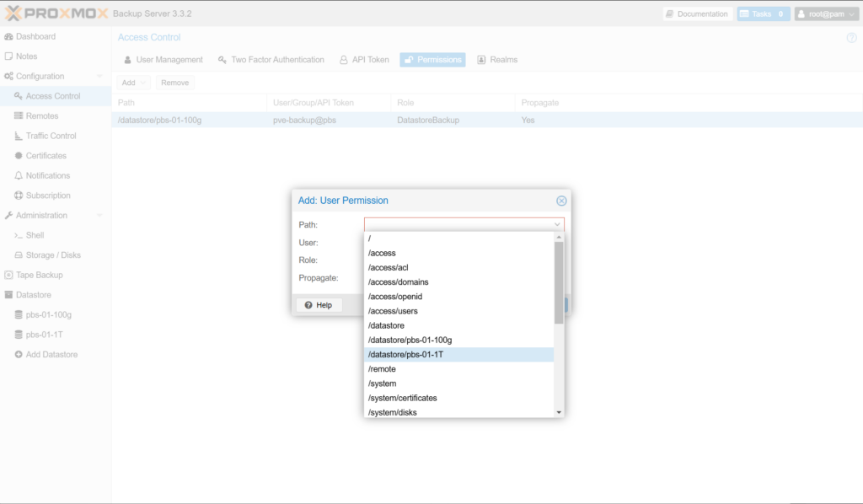Select the Certificates sidebar entry
Screen dimensions: 863x504
pyautogui.click(x=46, y=156)
